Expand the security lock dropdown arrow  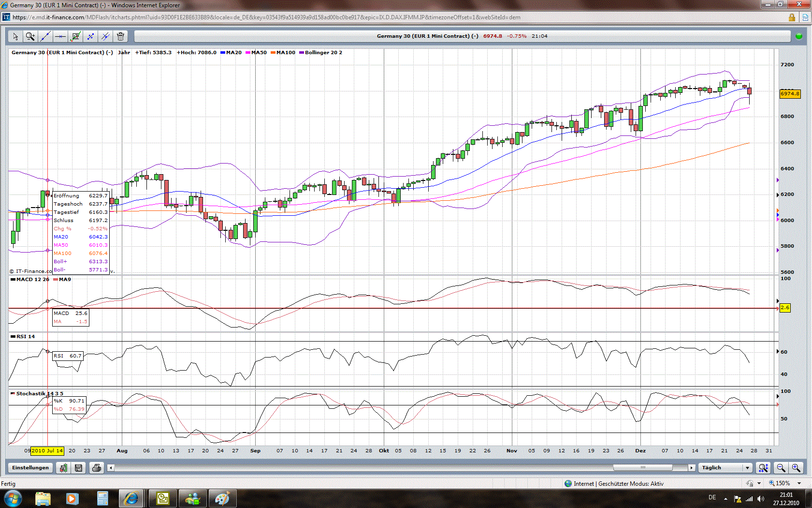pos(759,483)
